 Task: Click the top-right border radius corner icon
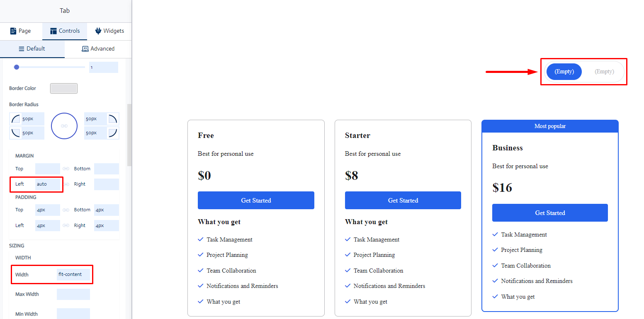(x=112, y=119)
